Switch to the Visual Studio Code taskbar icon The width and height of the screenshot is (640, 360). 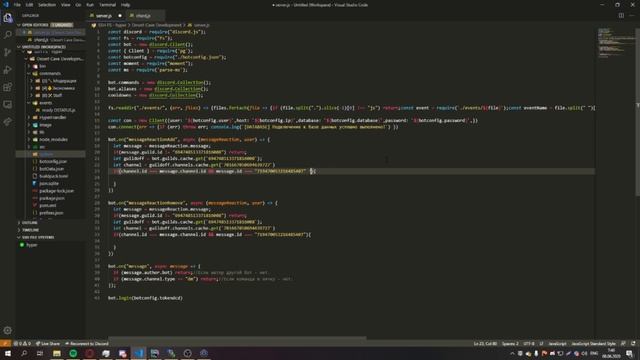139,353
